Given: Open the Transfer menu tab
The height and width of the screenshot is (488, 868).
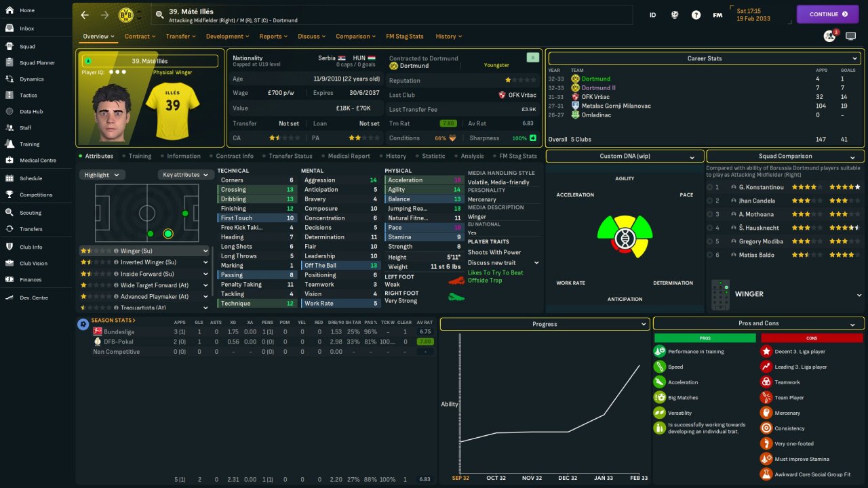Looking at the screenshot, I should coord(181,37).
